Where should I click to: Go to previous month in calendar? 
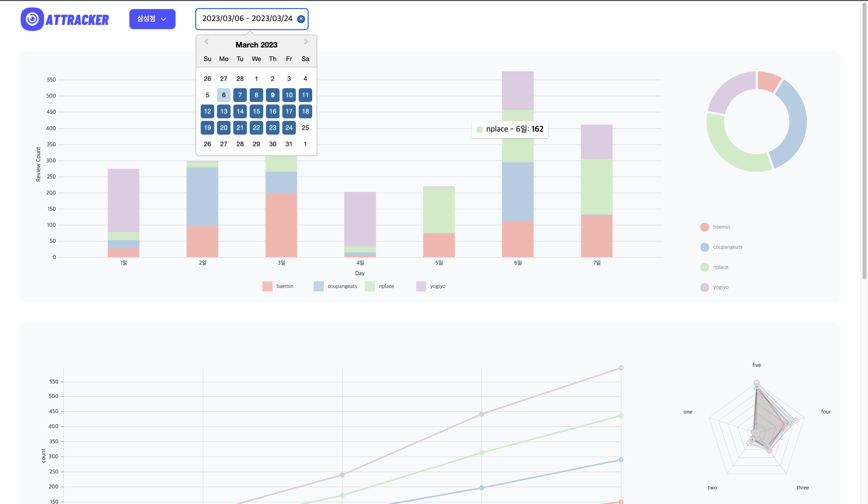206,42
